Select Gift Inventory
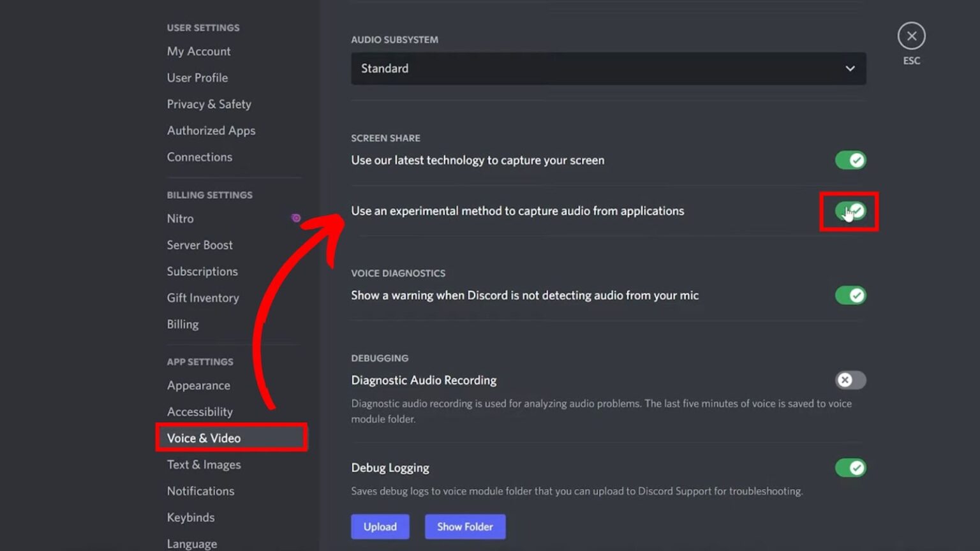Screen dimensions: 980x551 pos(203,298)
